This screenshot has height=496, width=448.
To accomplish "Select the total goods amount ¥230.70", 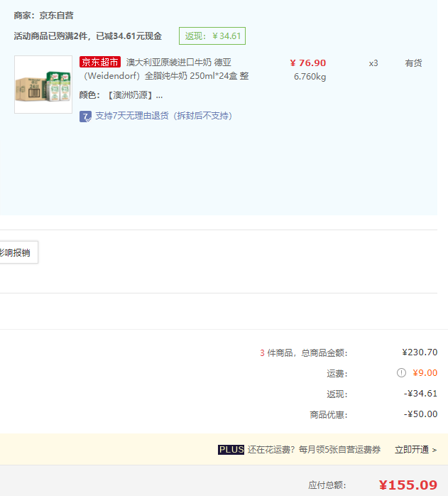I will pos(420,352).
